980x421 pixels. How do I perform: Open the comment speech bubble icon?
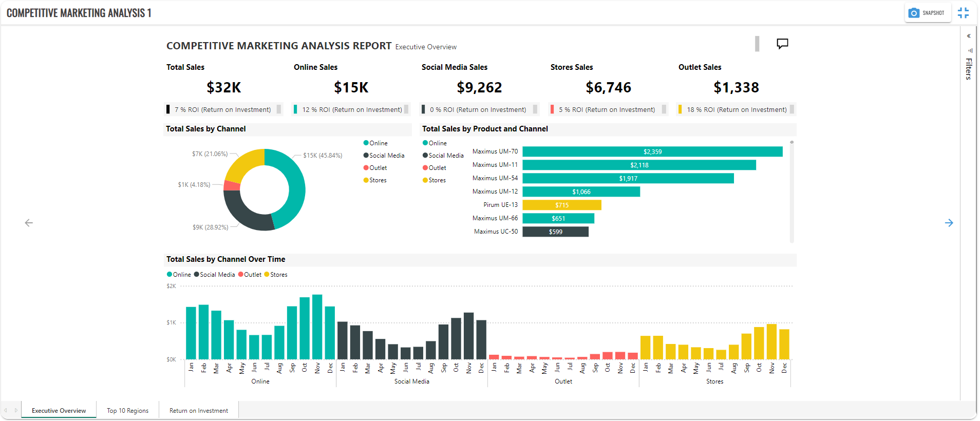782,44
